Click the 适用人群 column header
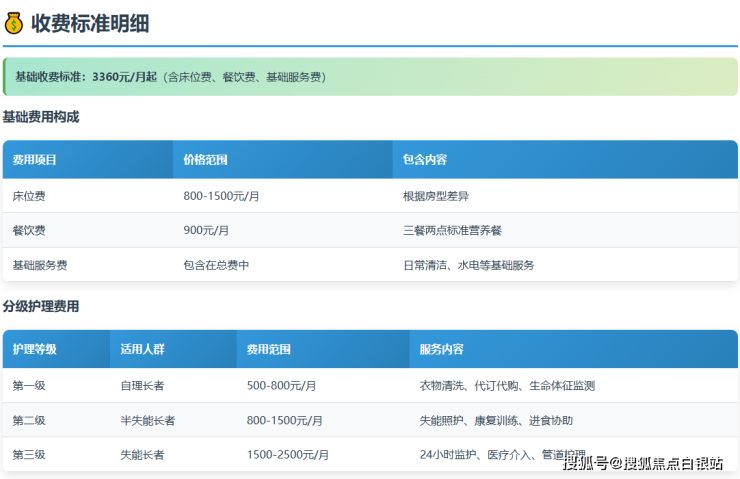The image size is (740, 479). pos(142,350)
